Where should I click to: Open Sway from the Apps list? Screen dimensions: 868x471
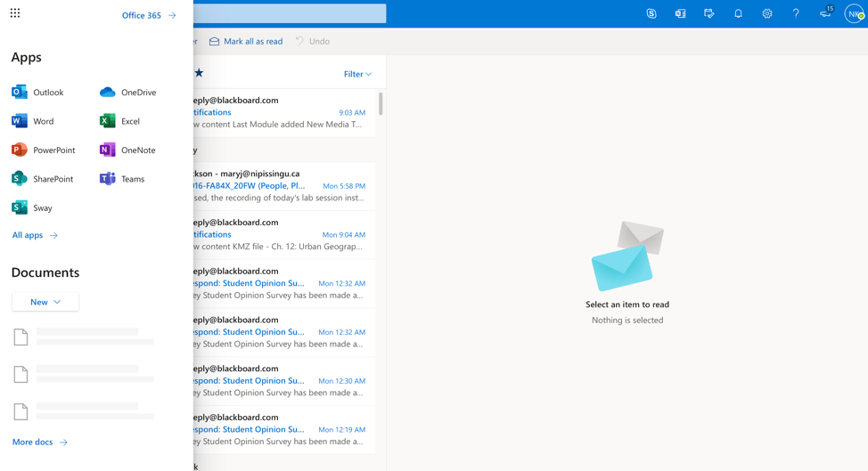click(x=32, y=207)
